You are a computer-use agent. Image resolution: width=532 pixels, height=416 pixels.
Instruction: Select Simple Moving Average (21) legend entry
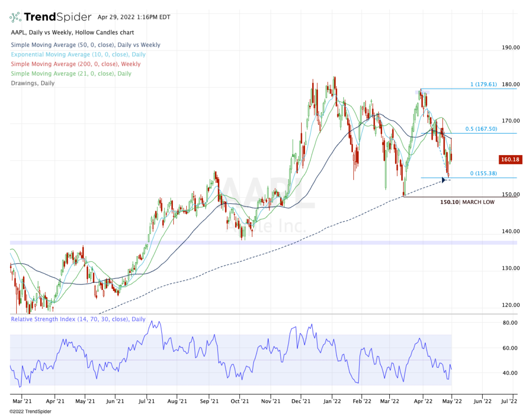(x=71, y=74)
